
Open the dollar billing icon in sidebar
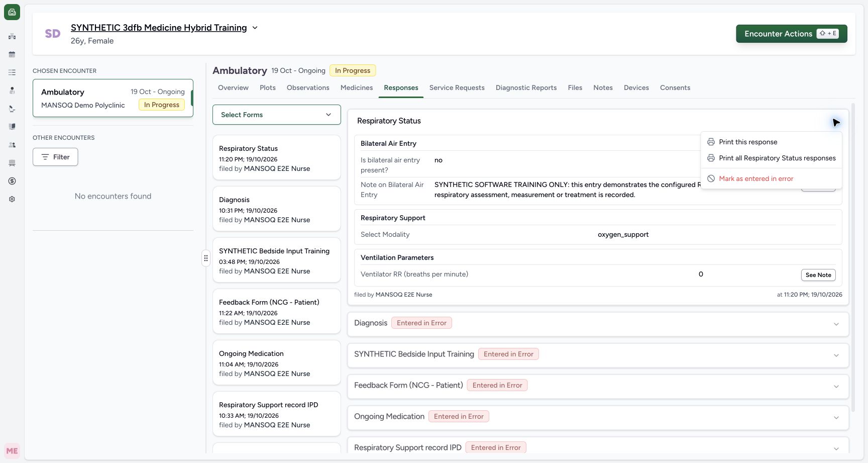(x=12, y=181)
